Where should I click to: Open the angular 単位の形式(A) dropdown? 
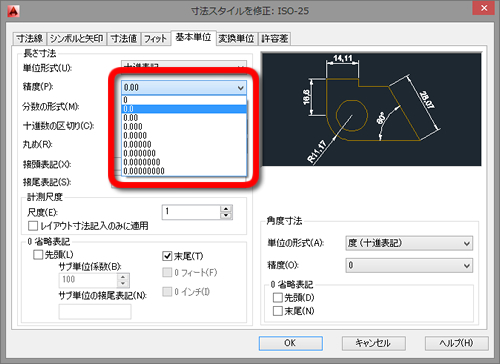click(409, 243)
